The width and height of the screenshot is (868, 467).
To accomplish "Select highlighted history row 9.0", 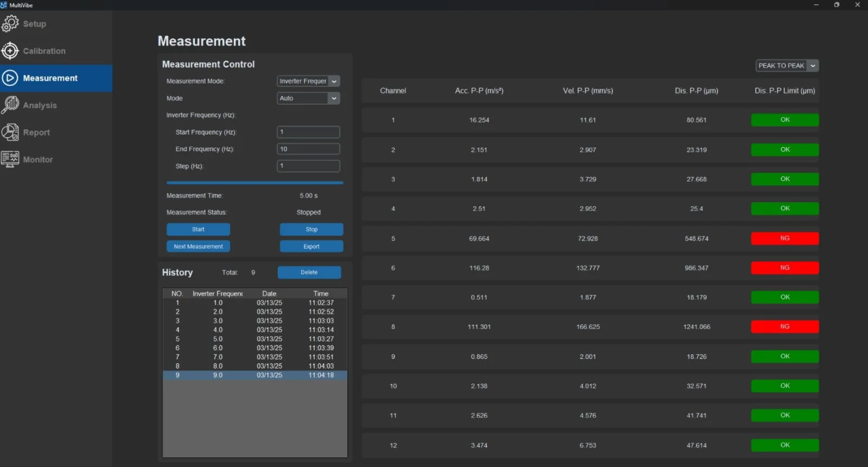I will [255, 375].
